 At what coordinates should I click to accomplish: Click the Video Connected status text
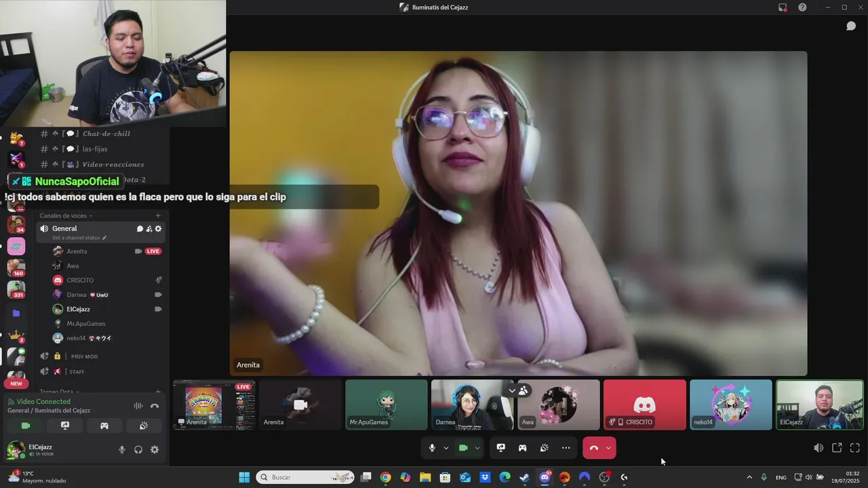(43, 402)
